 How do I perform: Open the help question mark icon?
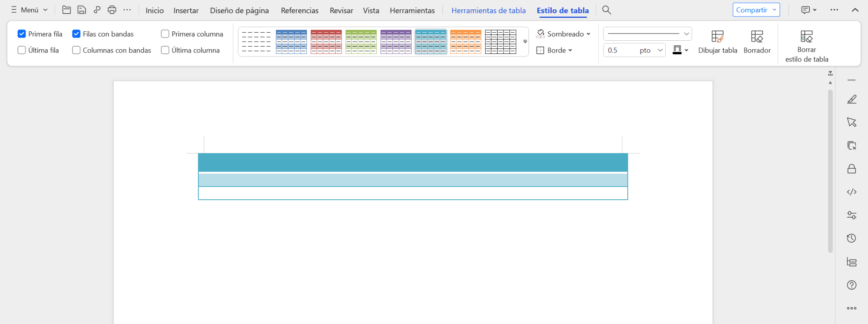pos(852,285)
